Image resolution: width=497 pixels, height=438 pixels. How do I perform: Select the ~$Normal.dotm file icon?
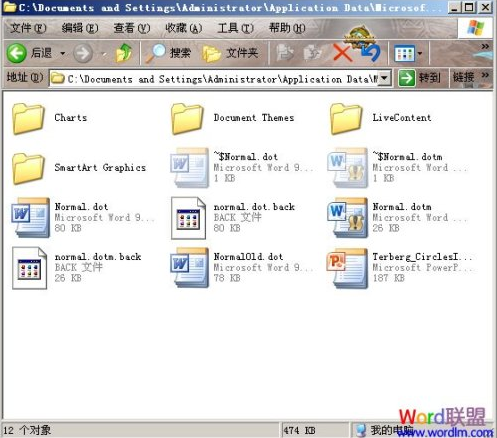pos(348,168)
